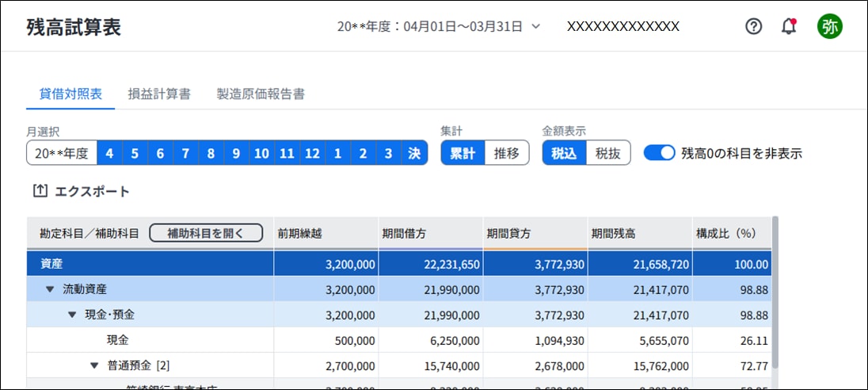Select month 4 in month selector

pos(109,153)
